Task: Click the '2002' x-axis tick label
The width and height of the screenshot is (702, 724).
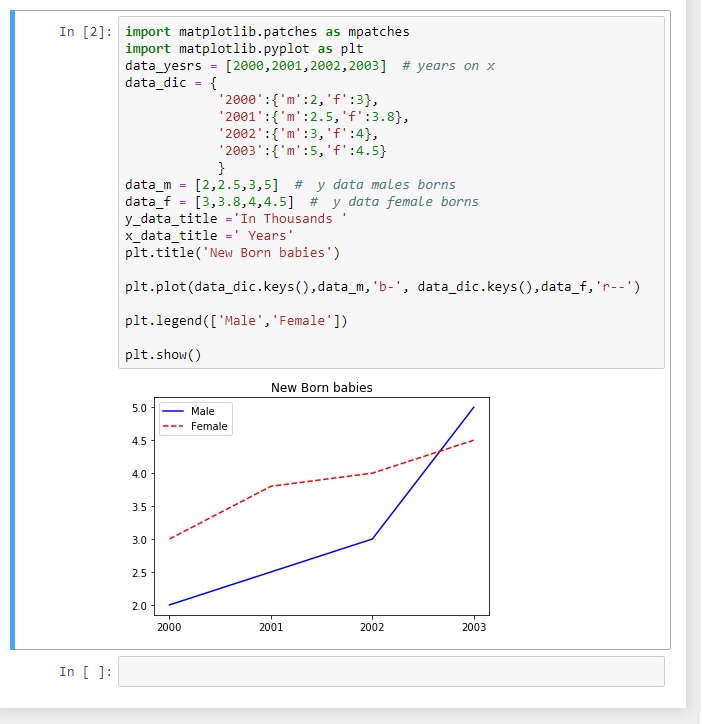Action: pyautogui.click(x=372, y=627)
